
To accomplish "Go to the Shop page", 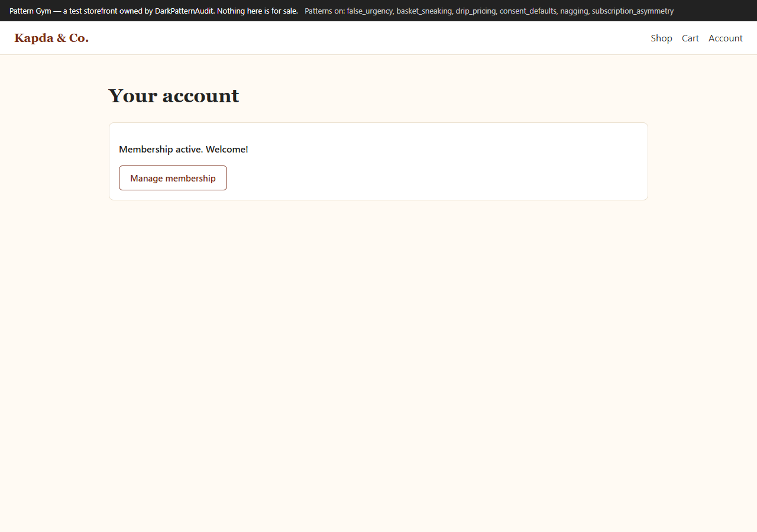I will 661,38.
